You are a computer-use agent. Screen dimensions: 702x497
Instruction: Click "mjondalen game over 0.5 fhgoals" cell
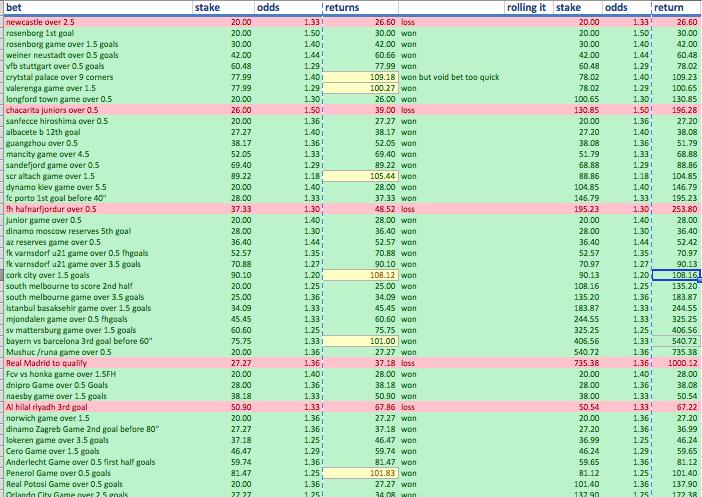point(98,319)
